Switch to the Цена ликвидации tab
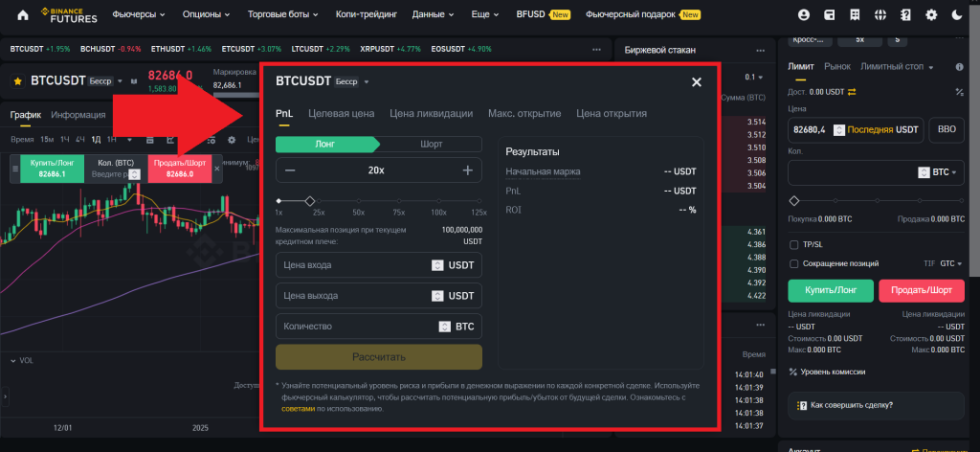The height and width of the screenshot is (452, 980). pos(432,113)
